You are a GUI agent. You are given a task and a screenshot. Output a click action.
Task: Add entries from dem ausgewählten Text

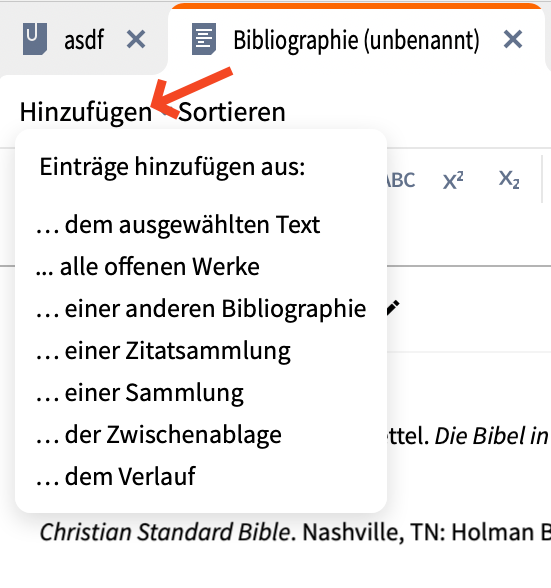(x=178, y=225)
